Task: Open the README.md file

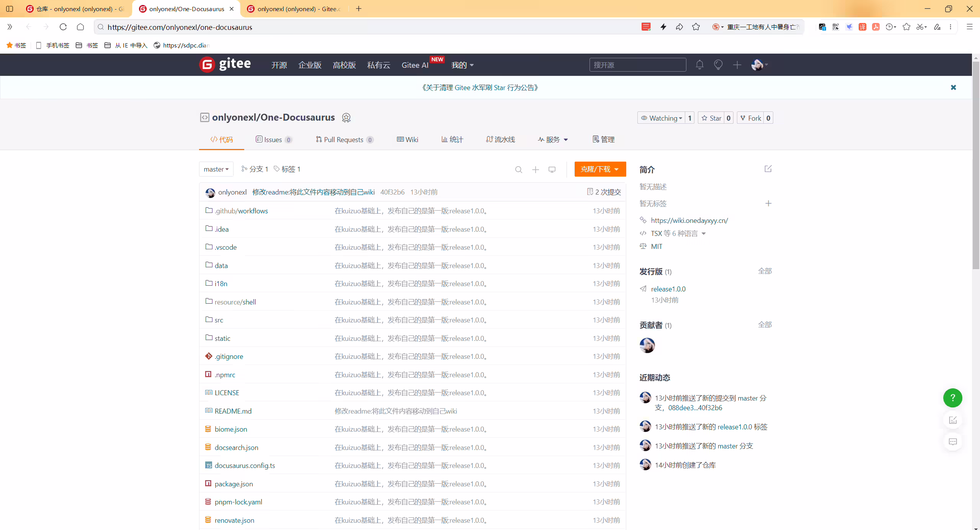Action: coord(233,411)
